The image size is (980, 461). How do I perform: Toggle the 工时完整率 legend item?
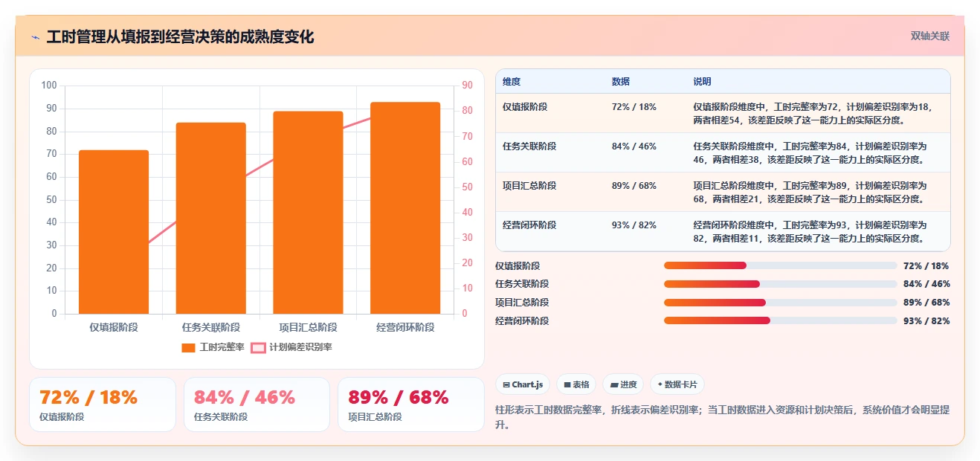coord(213,347)
